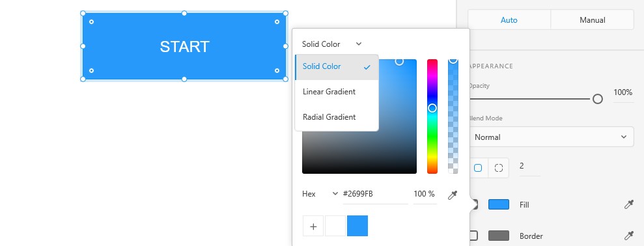Toggle the Border checkbox
644x246 pixels.
click(473, 236)
